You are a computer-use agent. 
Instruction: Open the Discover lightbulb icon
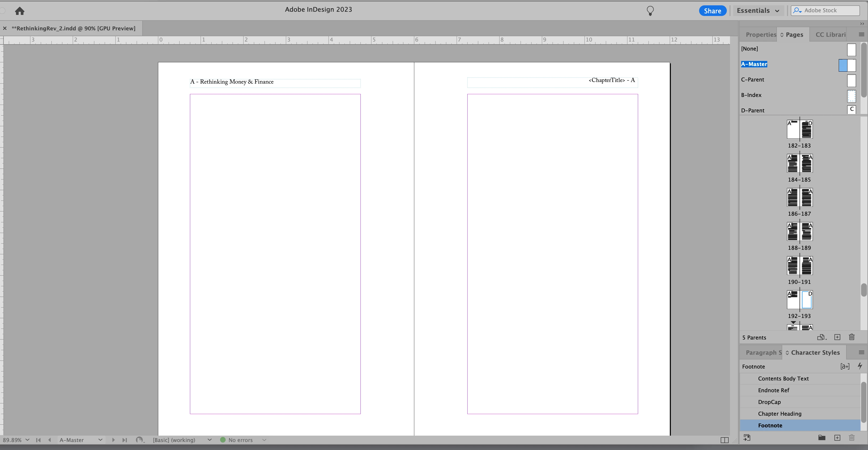tap(650, 11)
